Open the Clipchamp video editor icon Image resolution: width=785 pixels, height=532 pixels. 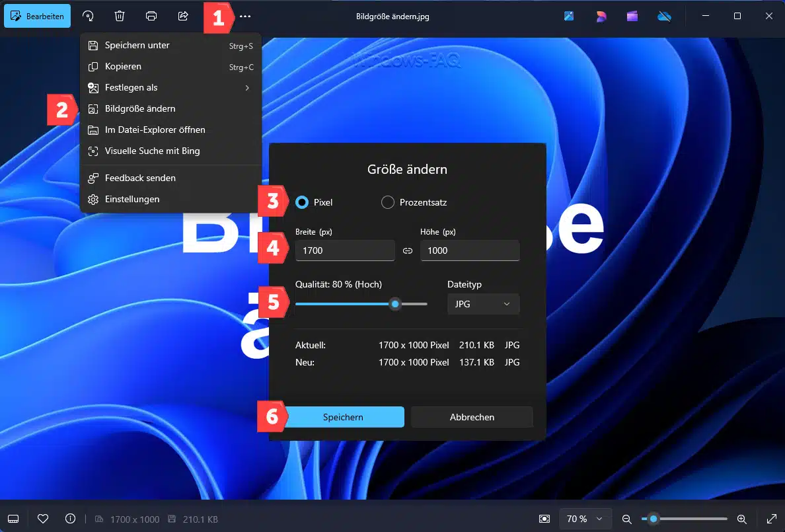pyautogui.click(x=632, y=16)
